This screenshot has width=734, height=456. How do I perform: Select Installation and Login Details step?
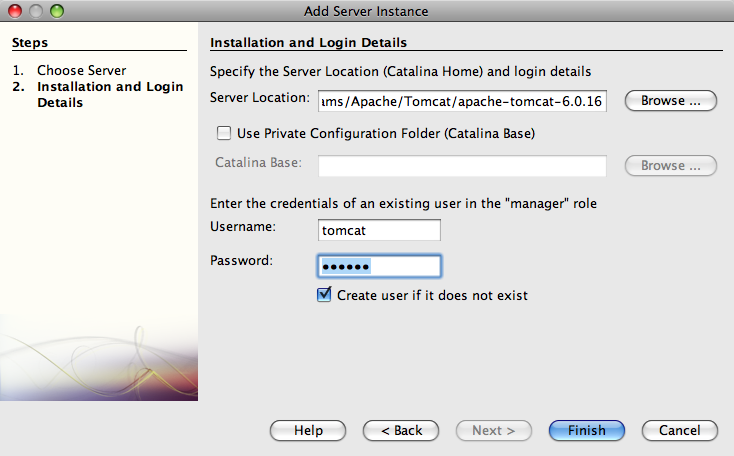pyautogui.click(x=110, y=95)
